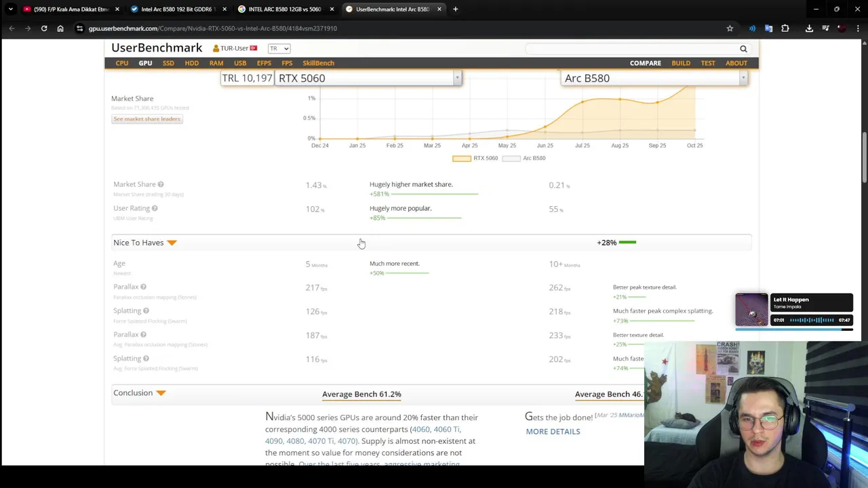This screenshot has height=488, width=868.
Task: Click the TRL 10,197 price text
Action: [x=247, y=78]
